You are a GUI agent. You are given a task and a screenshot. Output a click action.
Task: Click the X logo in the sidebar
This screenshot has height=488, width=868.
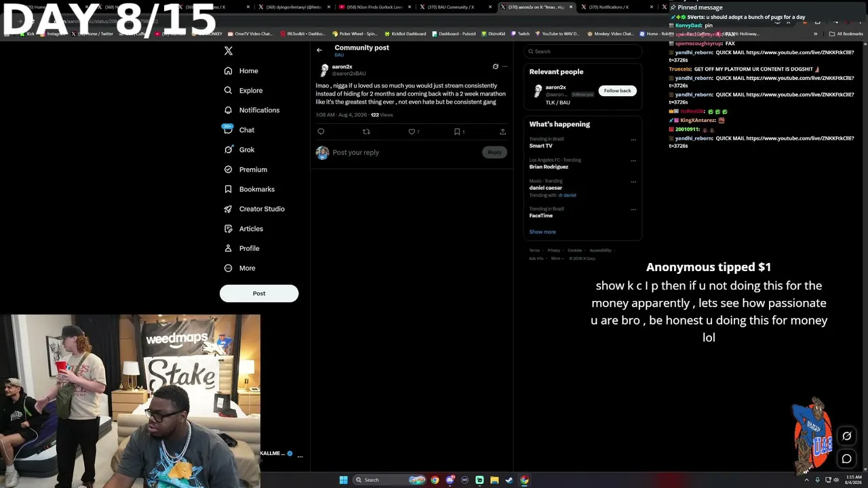pyautogui.click(x=229, y=51)
